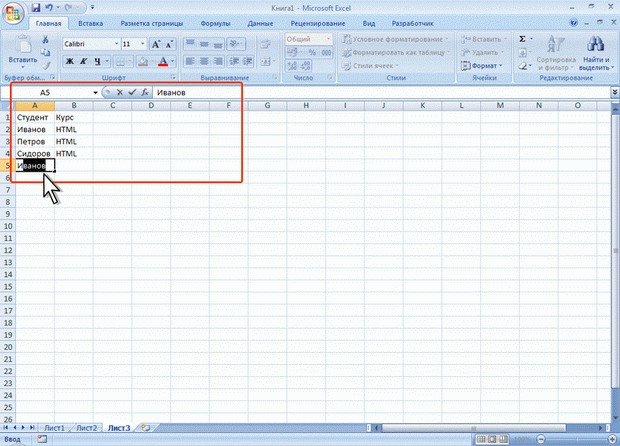This screenshot has height=446, width=620.
Task: Click Формат in Ячейки group
Action: coord(482,66)
